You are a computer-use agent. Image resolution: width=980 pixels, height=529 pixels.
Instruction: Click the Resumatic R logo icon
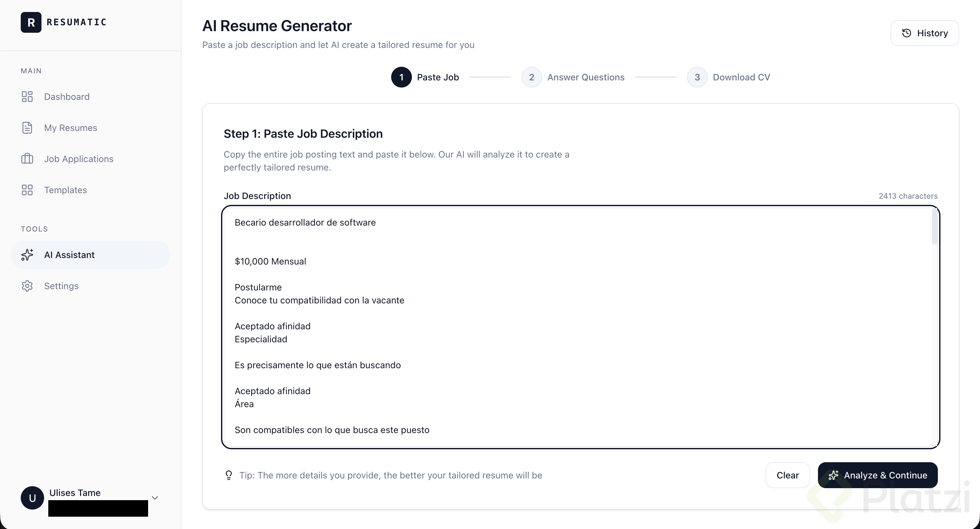pos(31,22)
